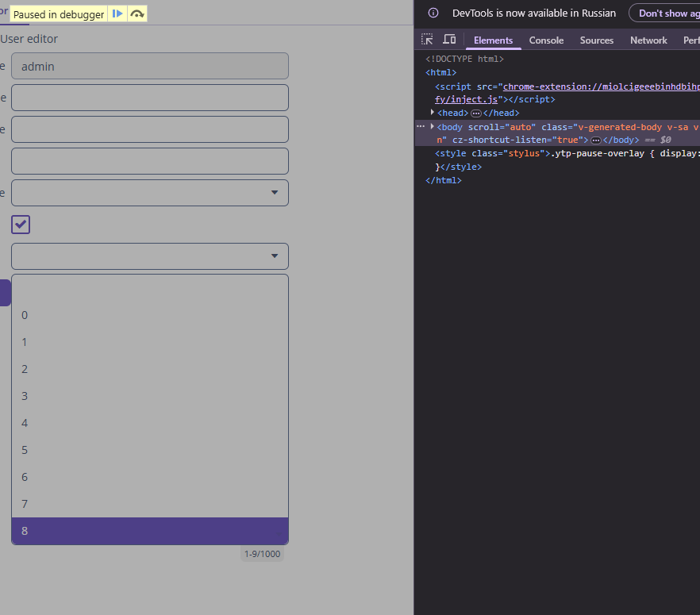Click the "1-9/1000" list counter
Image resolution: width=700 pixels, height=615 pixels.
(x=262, y=554)
